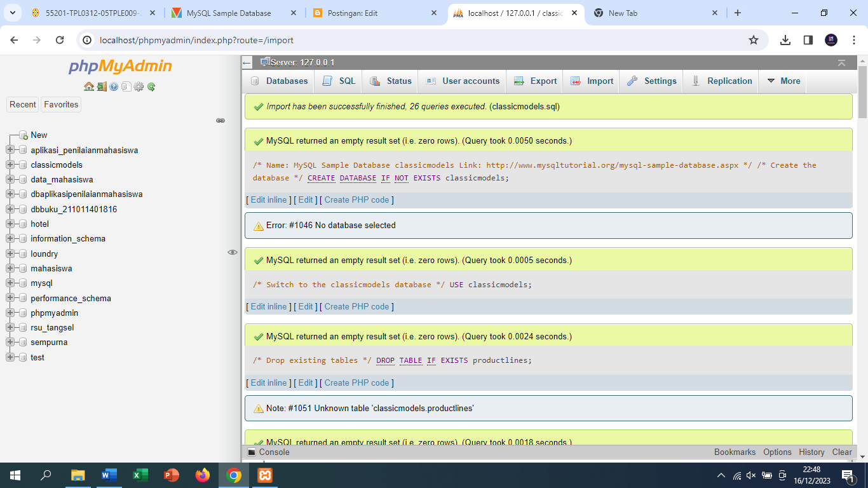Reload the page in Chrome
Viewport: 868px width, 488px height.
tap(60, 40)
